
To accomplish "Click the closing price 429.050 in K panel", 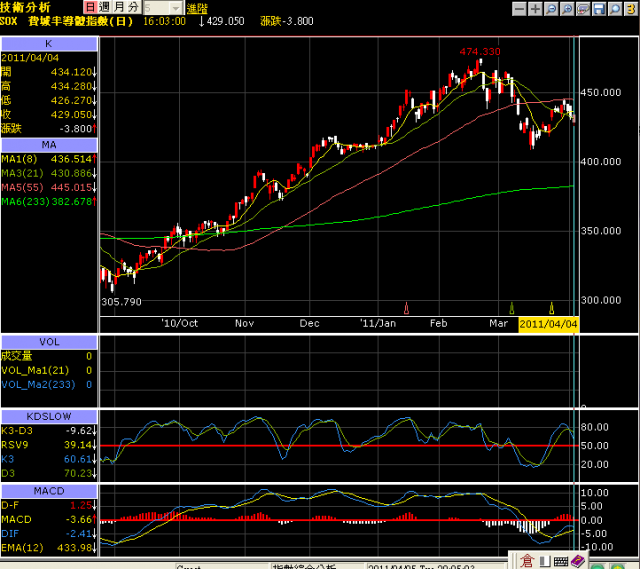I will [71, 115].
